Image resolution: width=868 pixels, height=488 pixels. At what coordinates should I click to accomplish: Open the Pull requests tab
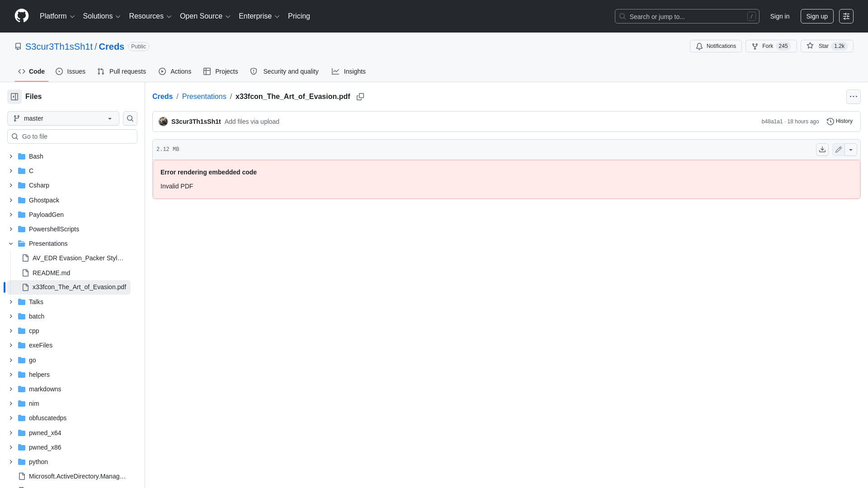click(122, 71)
